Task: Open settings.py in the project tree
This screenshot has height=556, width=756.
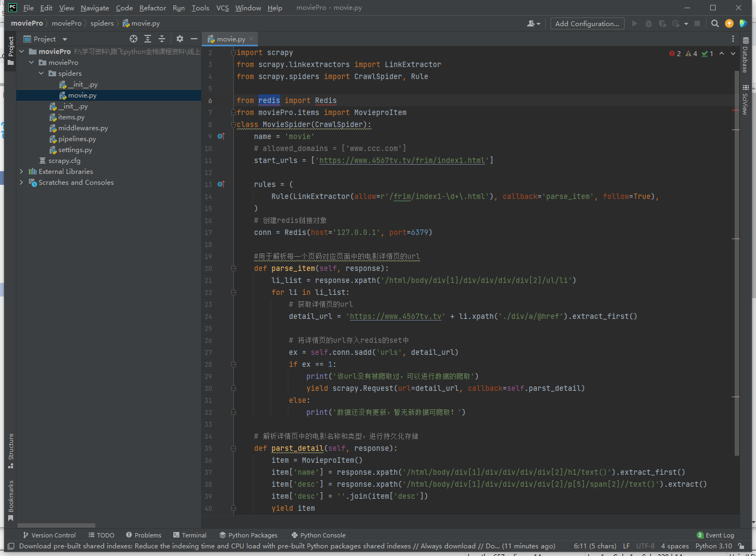Action: (x=75, y=150)
